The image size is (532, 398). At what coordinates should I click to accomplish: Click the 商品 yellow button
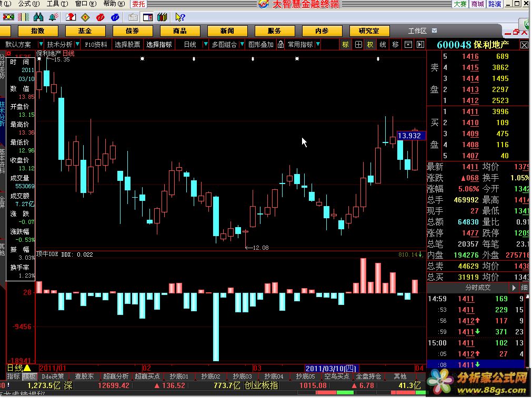coord(179,31)
